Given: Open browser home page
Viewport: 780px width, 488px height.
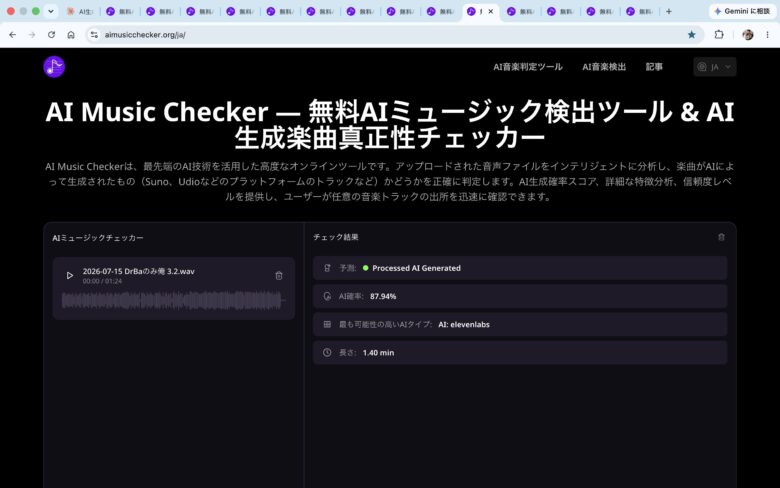Looking at the screenshot, I should coord(71,35).
